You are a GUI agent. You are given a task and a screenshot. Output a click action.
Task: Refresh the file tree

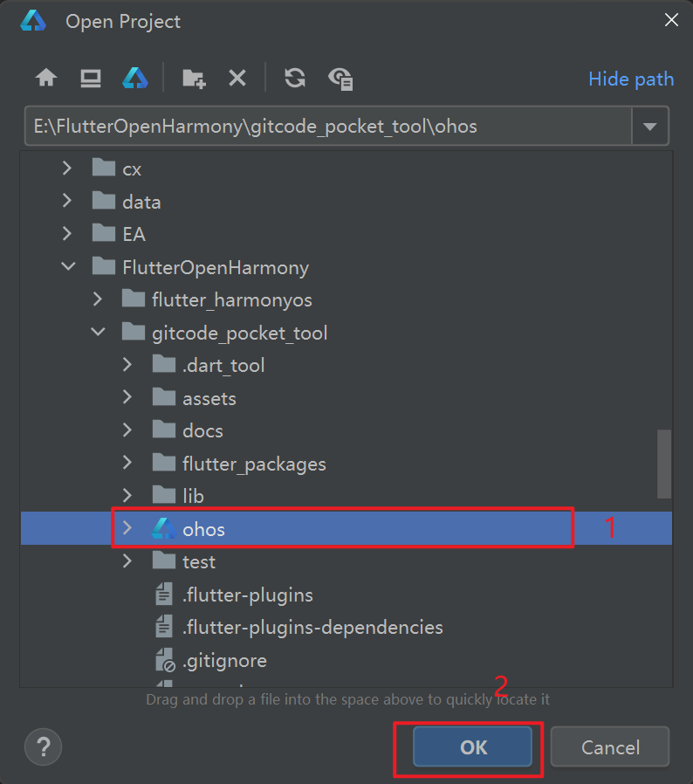tap(295, 78)
